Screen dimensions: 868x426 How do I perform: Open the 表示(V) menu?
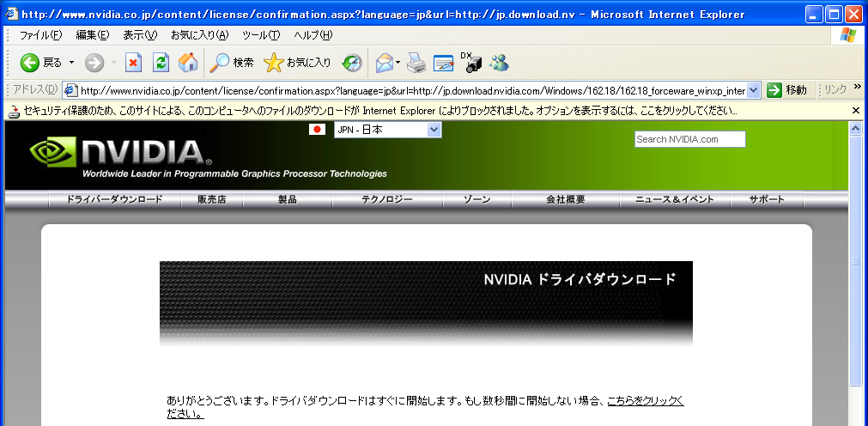[140, 35]
